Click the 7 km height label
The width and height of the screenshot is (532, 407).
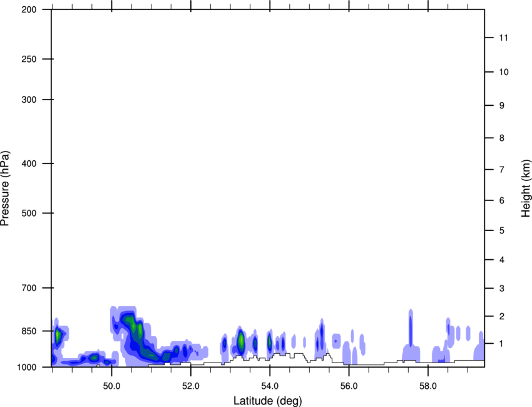pyautogui.click(x=501, y=170)
